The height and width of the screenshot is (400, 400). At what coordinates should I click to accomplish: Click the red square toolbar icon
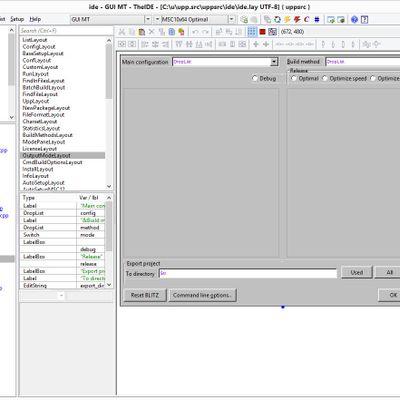click(x=262, y=32)
